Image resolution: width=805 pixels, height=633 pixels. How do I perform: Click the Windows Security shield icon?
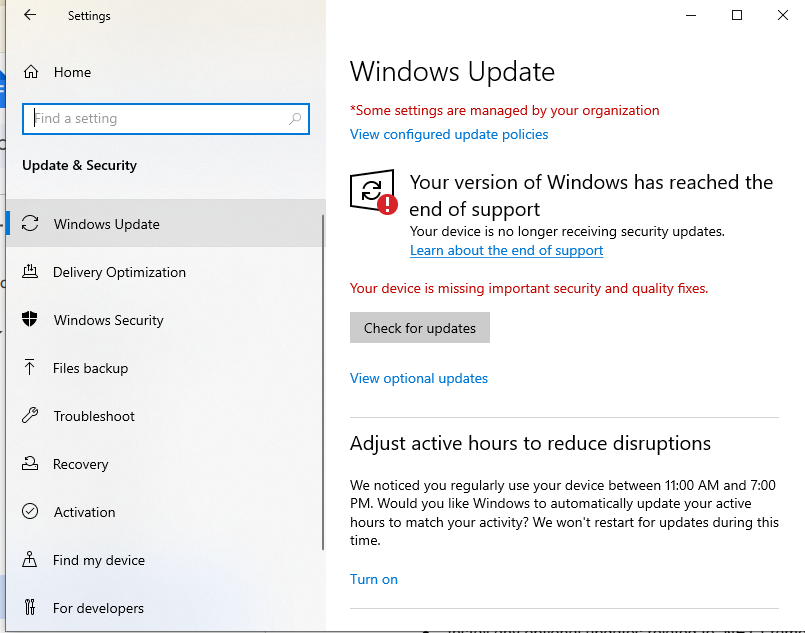(x=31, y=320)
